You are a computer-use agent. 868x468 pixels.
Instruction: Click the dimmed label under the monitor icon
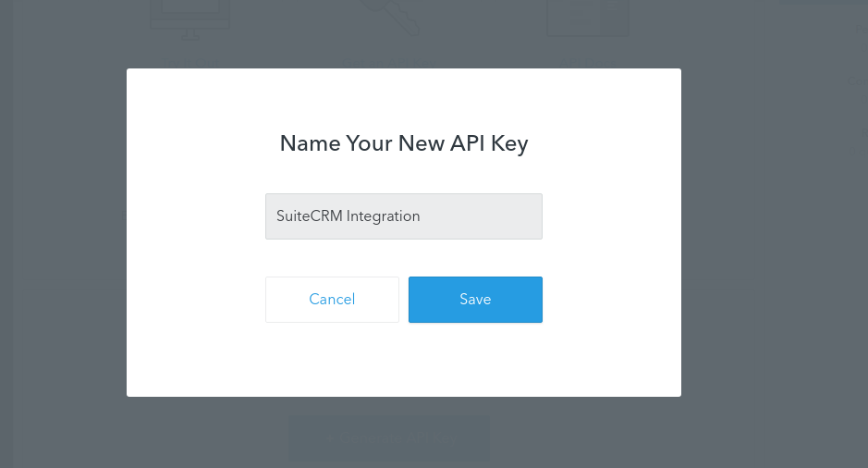189,61
